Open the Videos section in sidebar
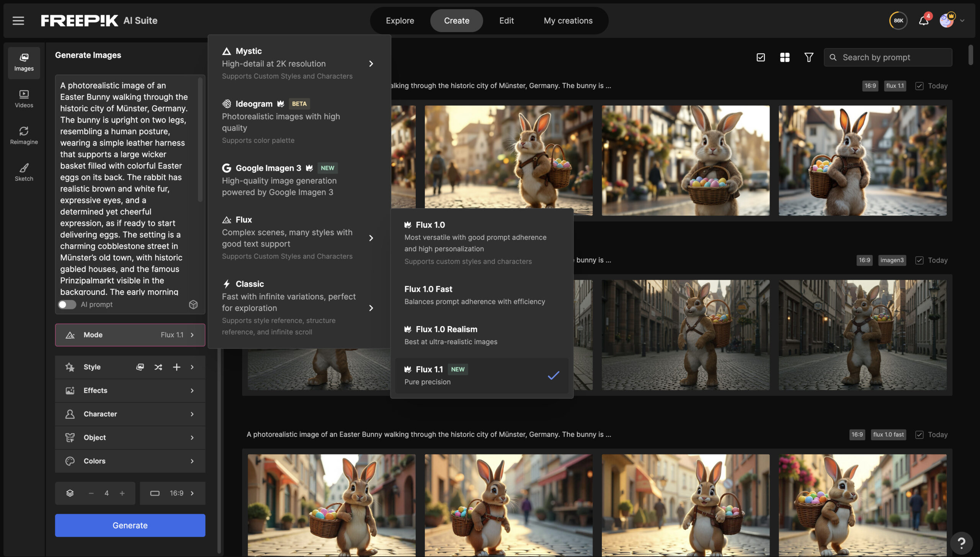The width and height of the screenshot is (980, 557). pos(24,98)
